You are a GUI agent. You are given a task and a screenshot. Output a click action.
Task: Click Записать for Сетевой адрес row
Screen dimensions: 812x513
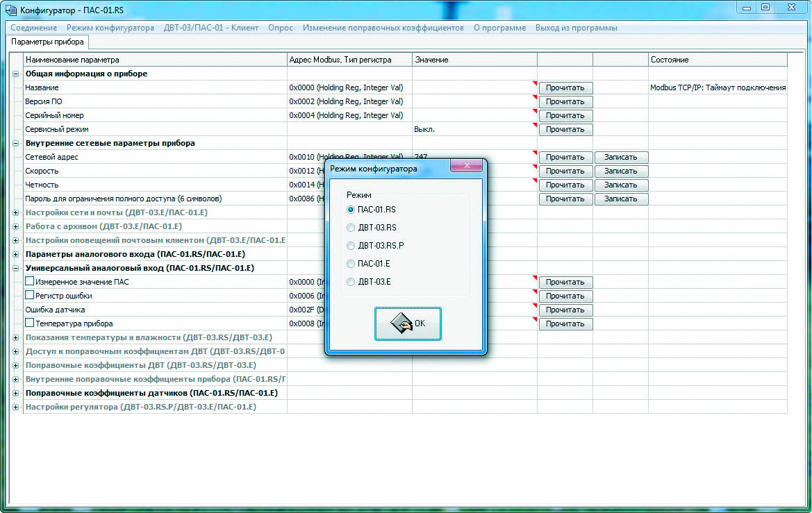point(620,158)
